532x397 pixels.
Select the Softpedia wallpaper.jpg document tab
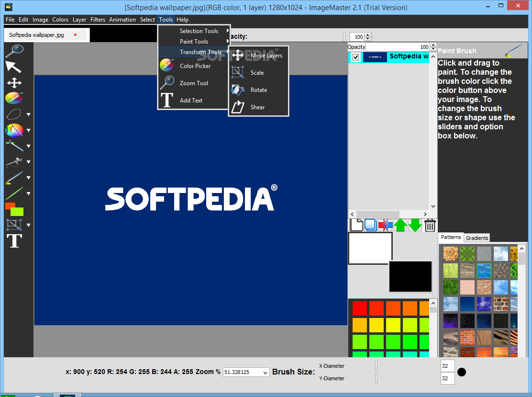[x=47, y=35]
